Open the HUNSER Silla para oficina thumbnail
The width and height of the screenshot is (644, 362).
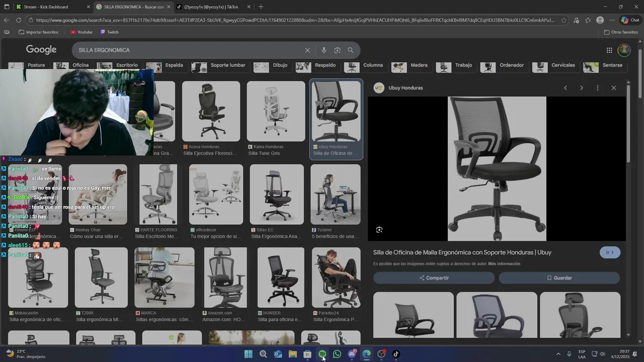coord(281,277)
